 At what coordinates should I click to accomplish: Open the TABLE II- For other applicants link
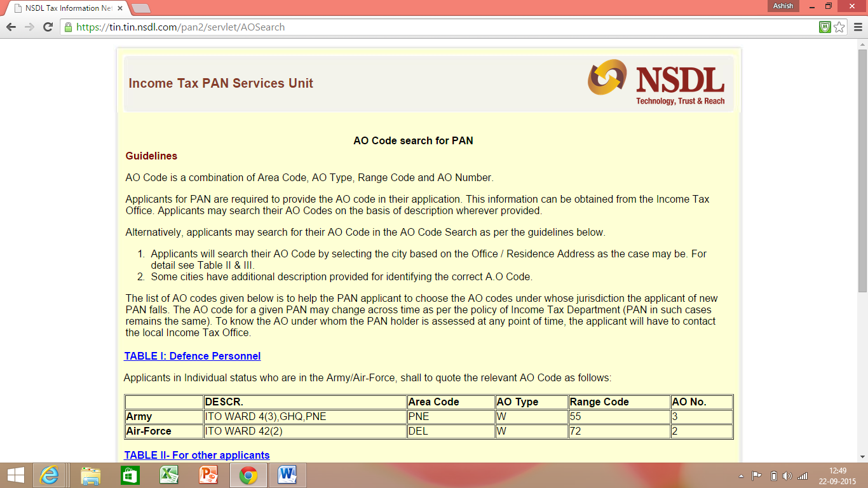(x=197, y=455)
